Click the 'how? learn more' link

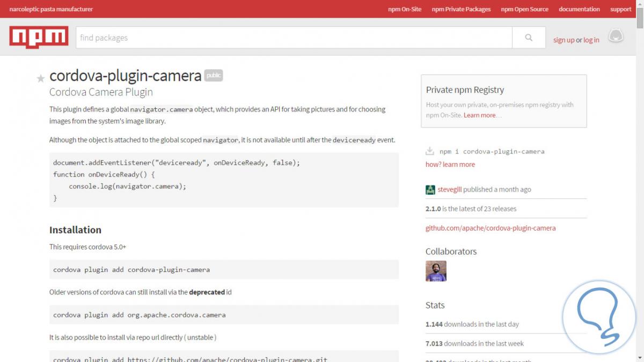click(450, 164)
